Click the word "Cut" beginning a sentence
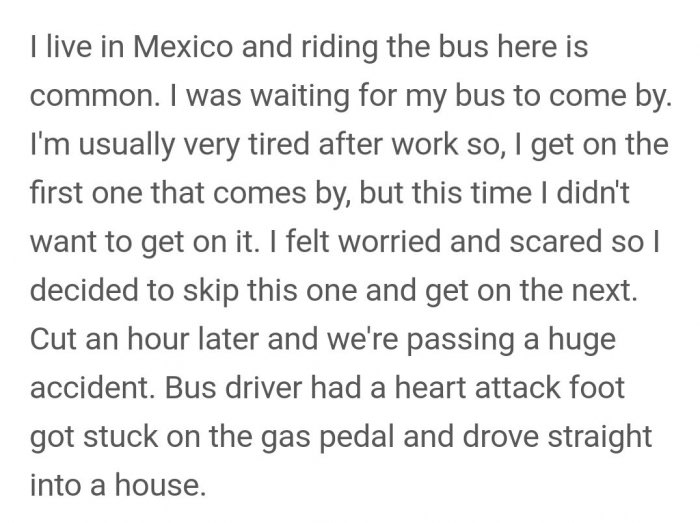Image resolution: width=700 pixels, height=523 pixels. (53, 339)
